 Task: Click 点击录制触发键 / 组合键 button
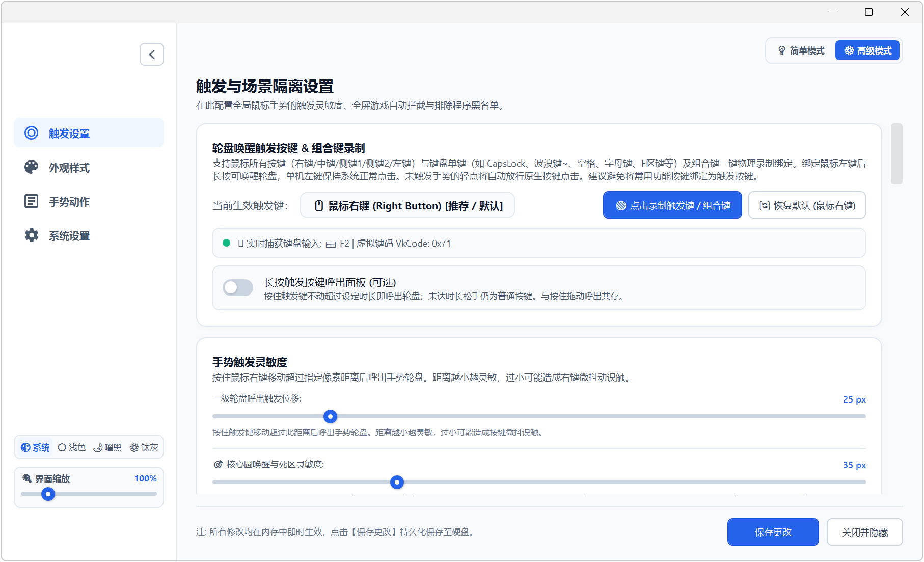(x=672, y=205)
